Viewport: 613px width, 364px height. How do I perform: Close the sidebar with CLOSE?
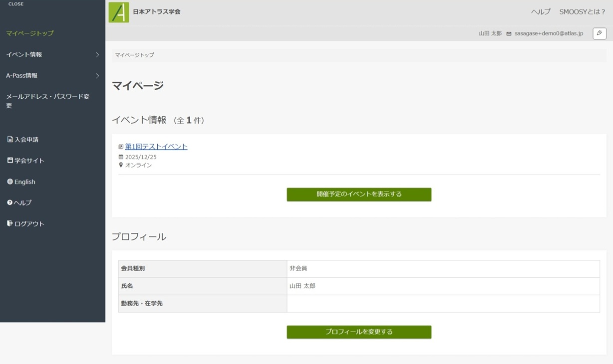[16, 4]
